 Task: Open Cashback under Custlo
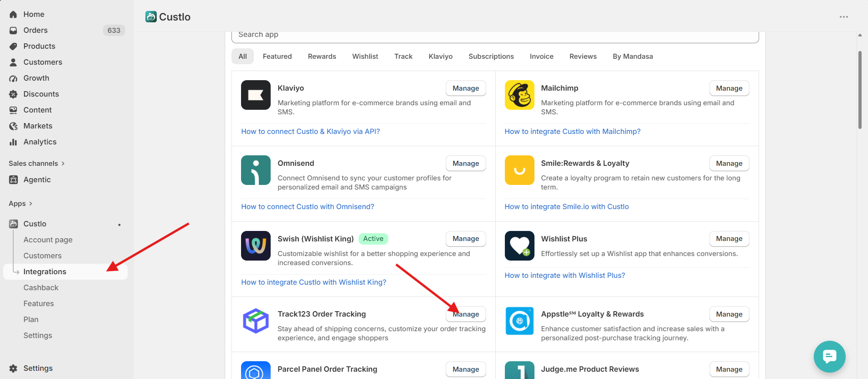pos(41,288)
